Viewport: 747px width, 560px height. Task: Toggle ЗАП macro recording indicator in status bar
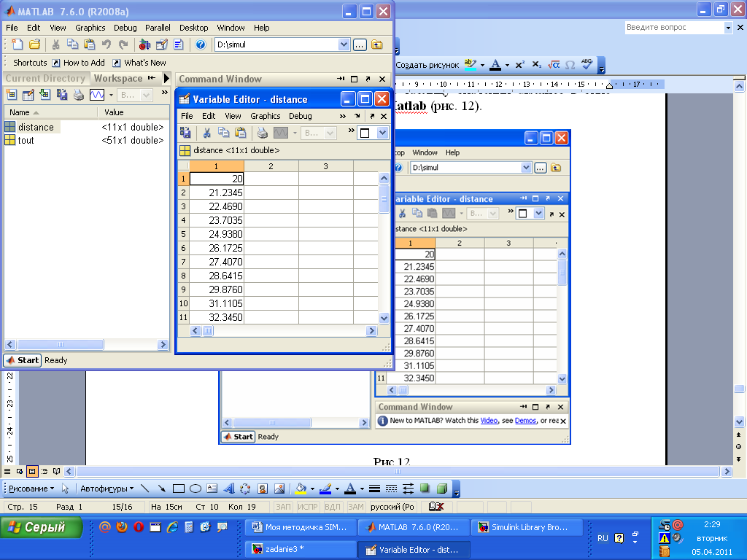tap(284, 507)
